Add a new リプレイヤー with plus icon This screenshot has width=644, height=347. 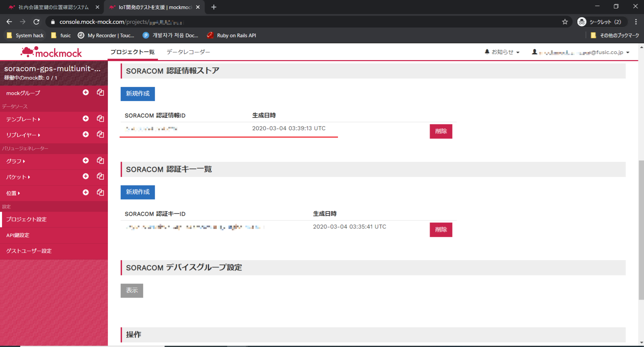86,134
